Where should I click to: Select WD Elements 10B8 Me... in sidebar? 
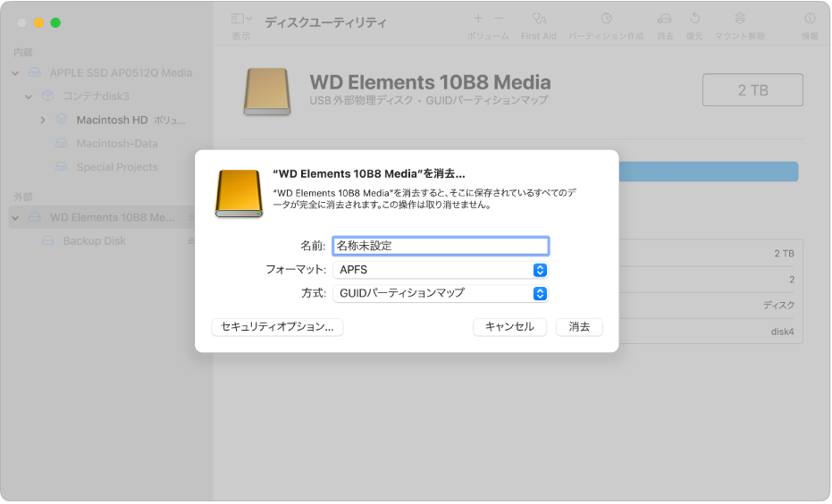tap(112, 218)
